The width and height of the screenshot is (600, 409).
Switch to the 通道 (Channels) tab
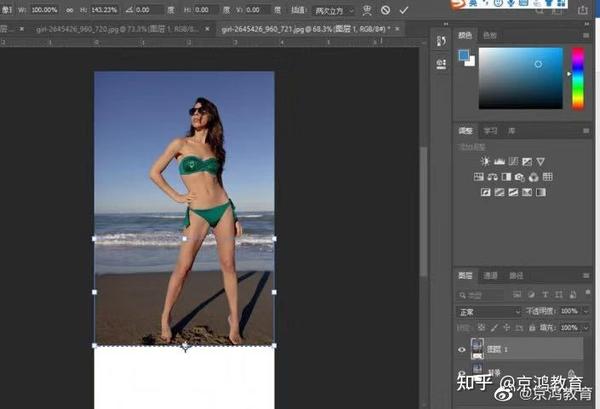pyautogui.click(x=491, y=275)
